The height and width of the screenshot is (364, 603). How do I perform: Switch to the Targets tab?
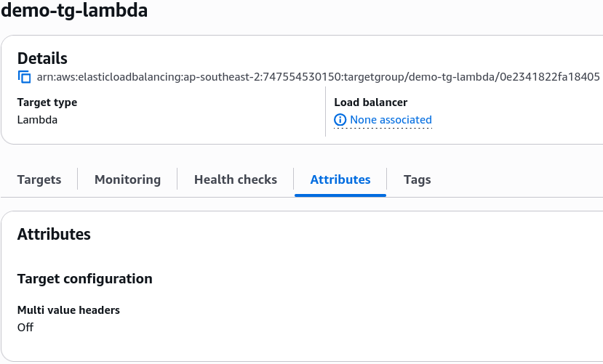[x=39, y=179]
